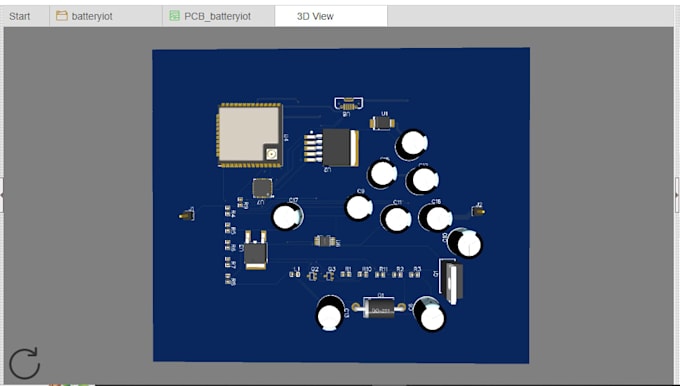Select the 3D View tab
The height and width of the screenshot is (386, 680).
coord(331,16)
